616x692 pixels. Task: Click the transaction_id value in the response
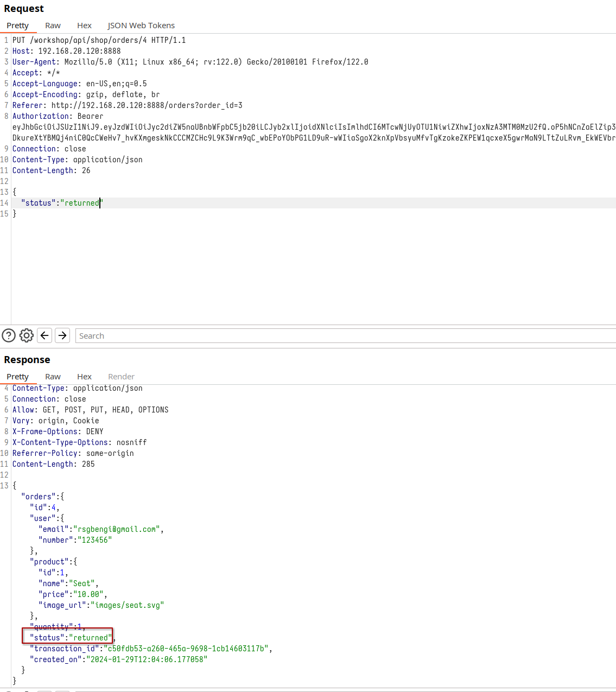coord(187,649)
